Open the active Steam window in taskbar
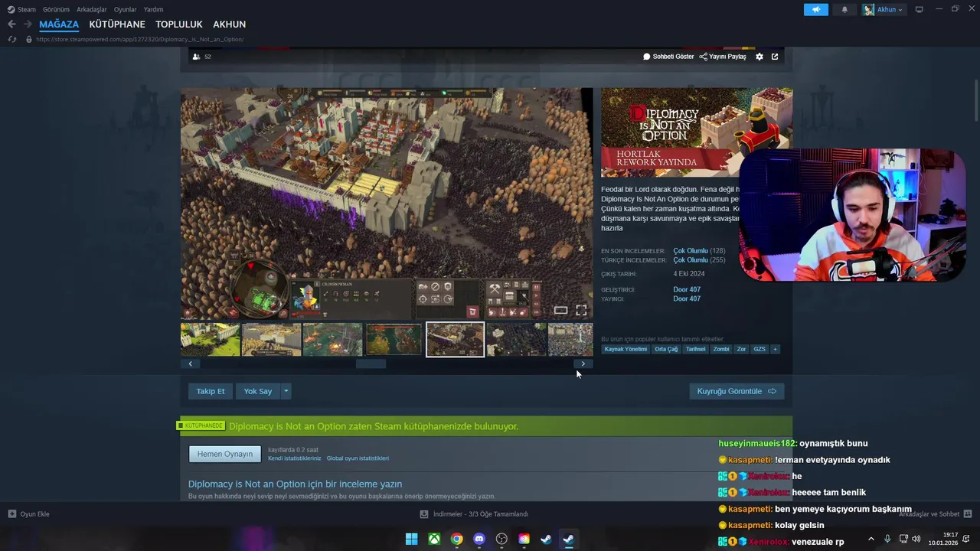This screenshot has height=551, width=980. click(569, 539)
